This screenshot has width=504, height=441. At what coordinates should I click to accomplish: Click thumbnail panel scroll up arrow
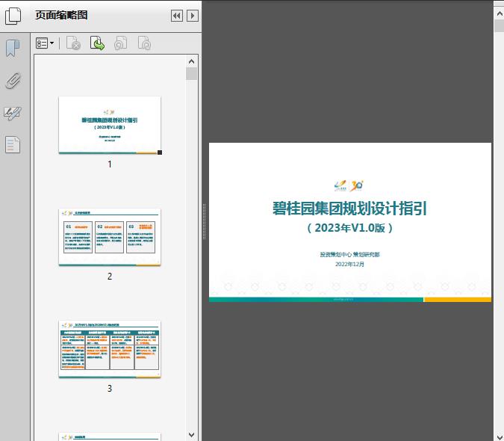(192, 61)
